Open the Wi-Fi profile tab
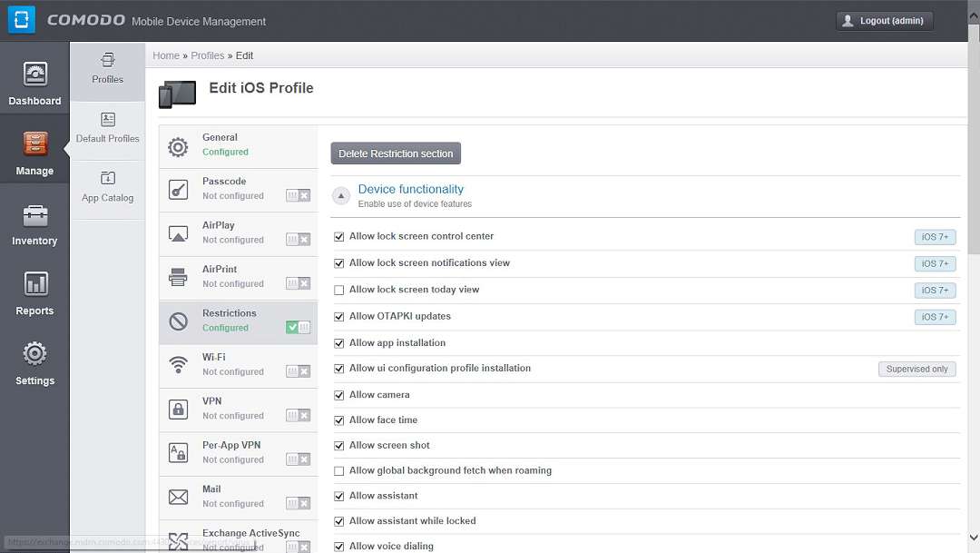980x553 pixels. click(238, 366)
